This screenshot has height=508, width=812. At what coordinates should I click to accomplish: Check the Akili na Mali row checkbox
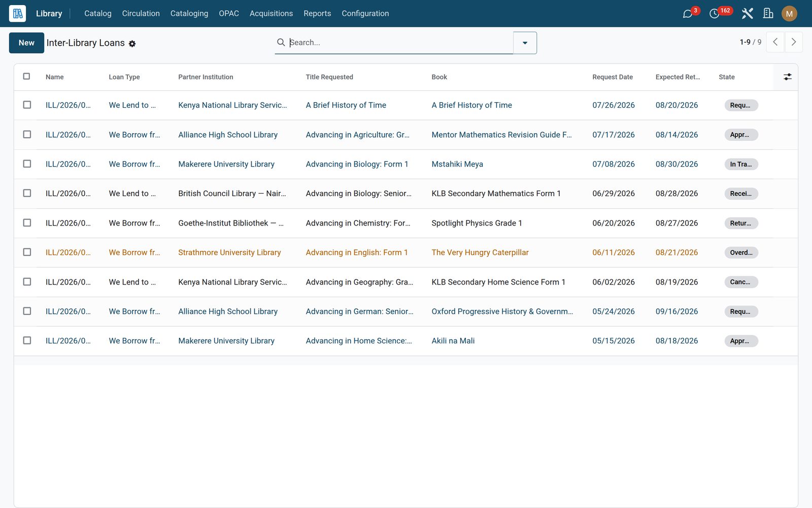point(27,340)
